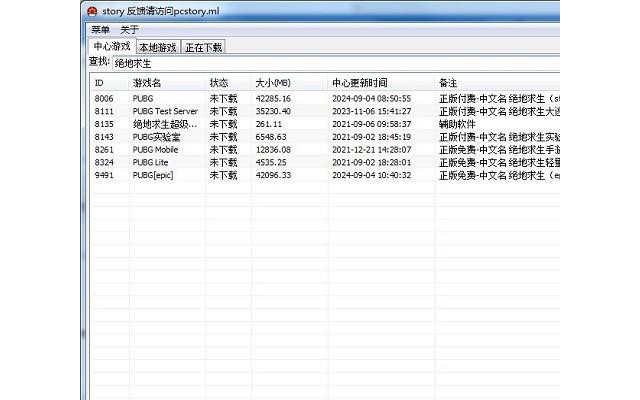The width and height of the screenshot is (640, 400).
Task: Switch to the 正在下载 tab
Action: click(x=203, y=47)
